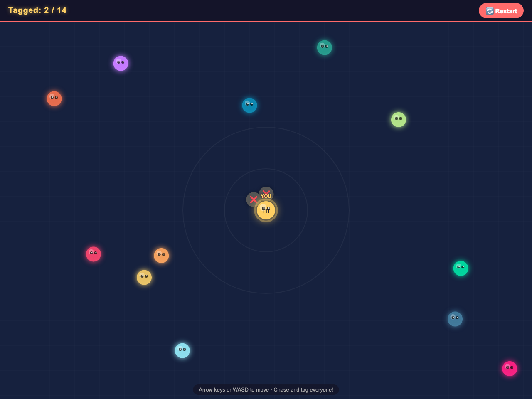Click the teal blob near the top
The width and height of the screenshot is (532, 399).
[x=325, y=47]
